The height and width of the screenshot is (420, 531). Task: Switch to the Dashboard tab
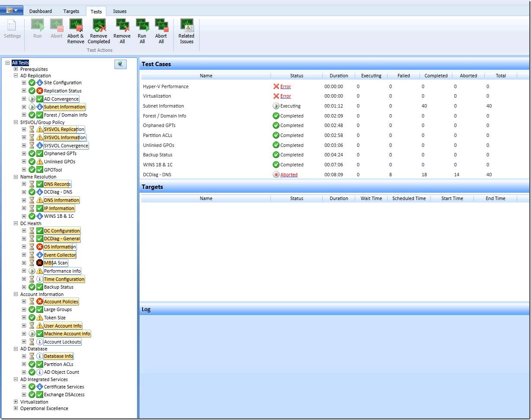pyautogui.click(x=41, y=11)
